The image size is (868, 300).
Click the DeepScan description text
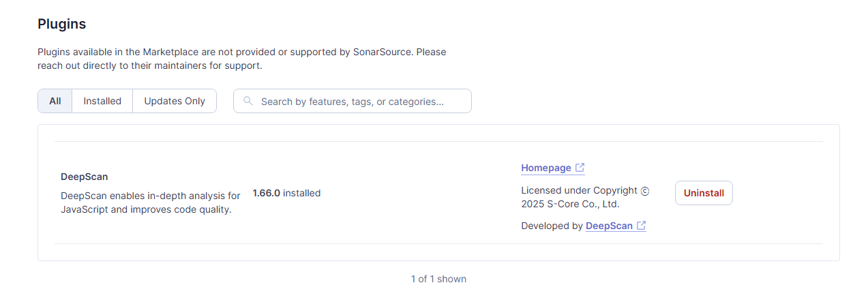pos(151,202)
